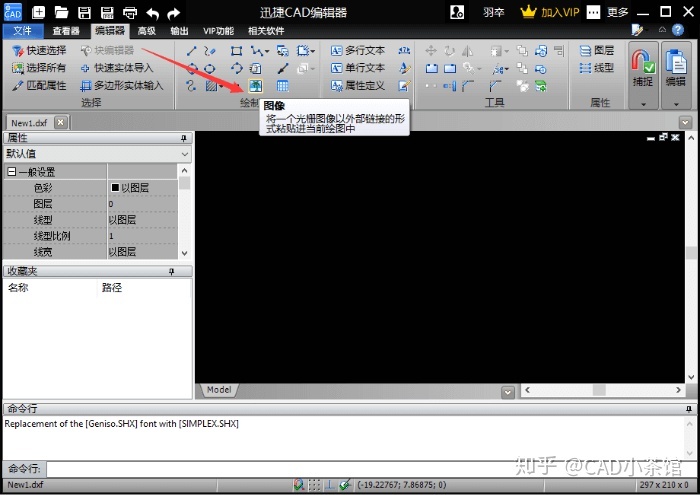
Task: Expand the Snap (捕捉) button arrow
Action: 643,104
